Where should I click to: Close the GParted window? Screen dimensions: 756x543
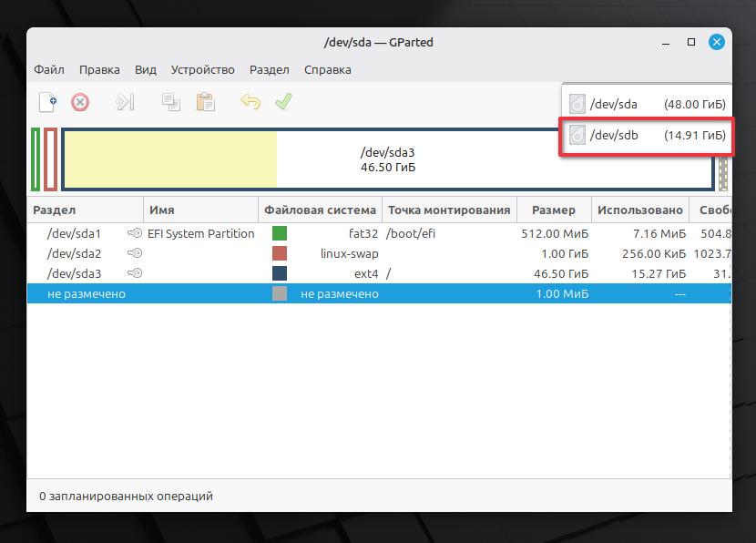(x=717, y=42)
